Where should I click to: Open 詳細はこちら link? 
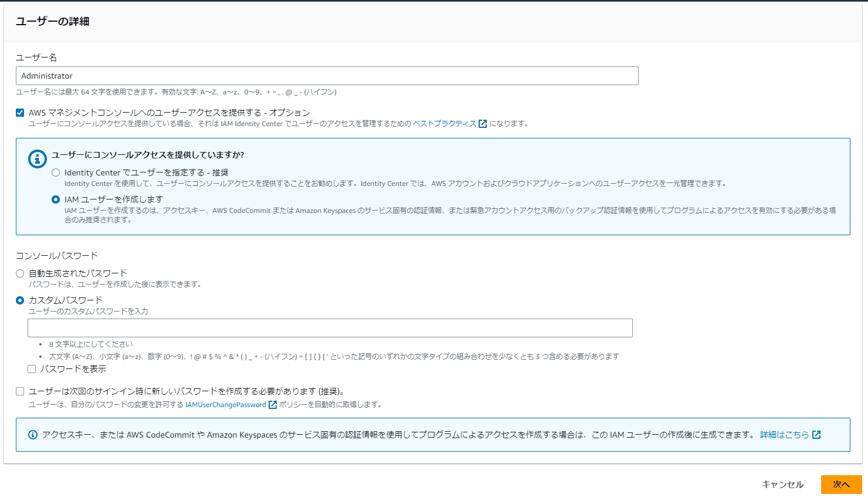[785, 435]
